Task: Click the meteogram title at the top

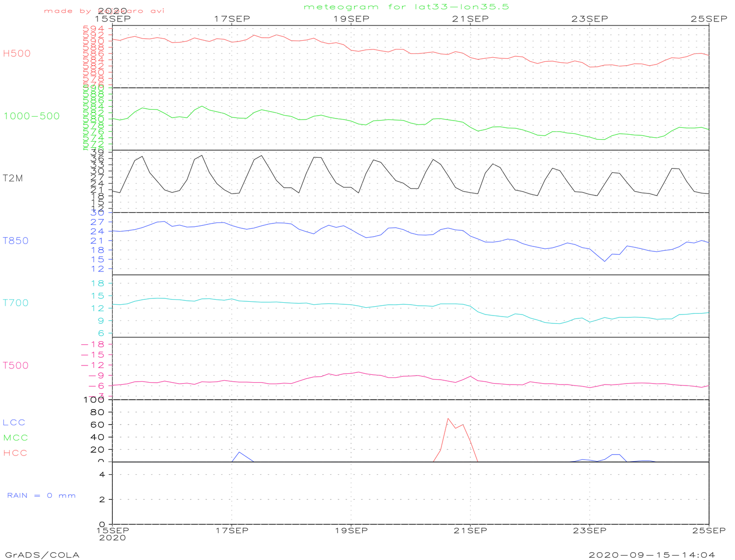Action: tap(406, 7)
